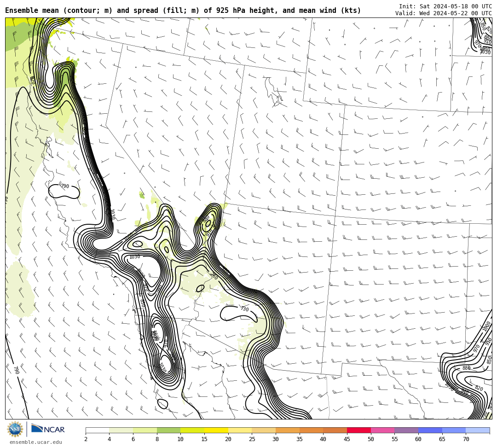Click the colorbar tick label 30
The height and width of the screenshot is (448, 497).
pyautogui.click(x=276, y=439)
